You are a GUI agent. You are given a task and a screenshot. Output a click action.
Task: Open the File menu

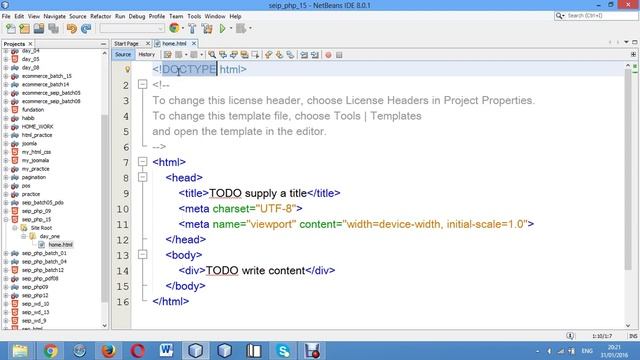click(x=6, y=16)
